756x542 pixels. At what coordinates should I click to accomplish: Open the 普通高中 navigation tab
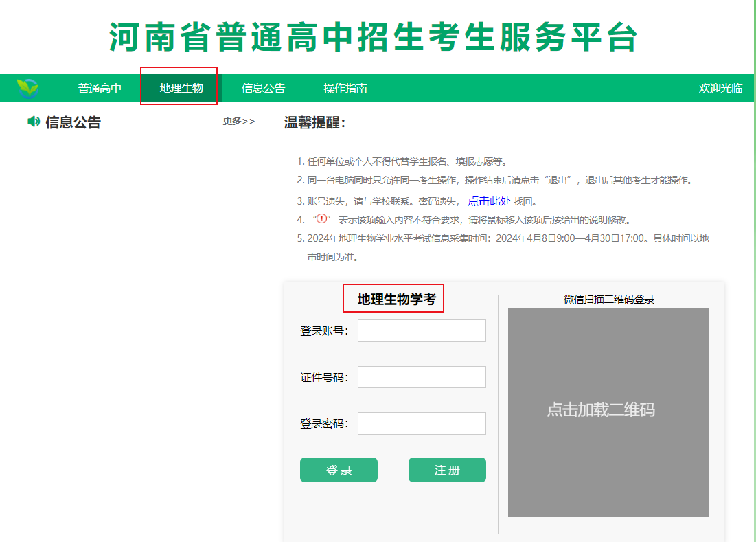100,88
